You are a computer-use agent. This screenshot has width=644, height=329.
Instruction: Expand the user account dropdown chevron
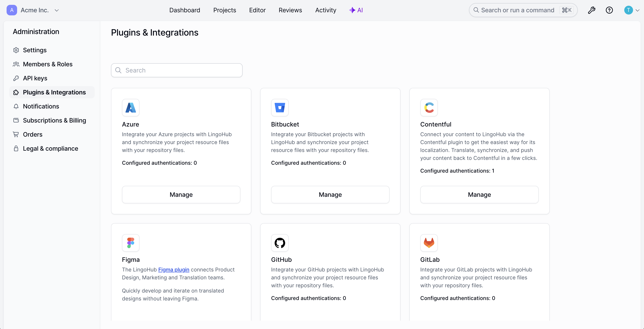637,11
